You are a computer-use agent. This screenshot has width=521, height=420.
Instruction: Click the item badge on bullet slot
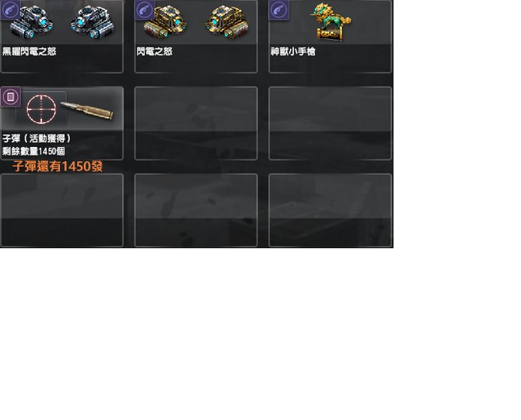click(11, 96)
